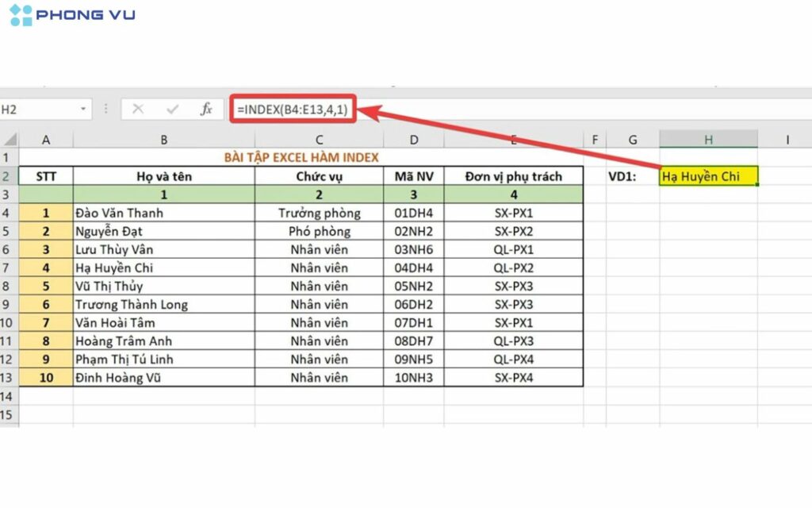Select the yellow cell containing Hạ Huyền Chi
The width and height of the screenshot is (812, 508).
707,176
